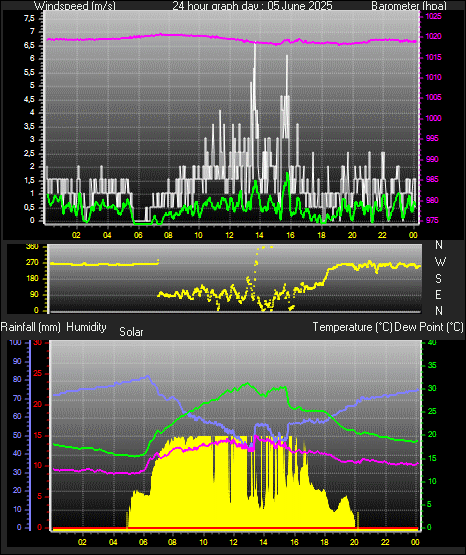Click the 'Solar' label
Screen dimensions: 466x555
(x=131, y=332)
